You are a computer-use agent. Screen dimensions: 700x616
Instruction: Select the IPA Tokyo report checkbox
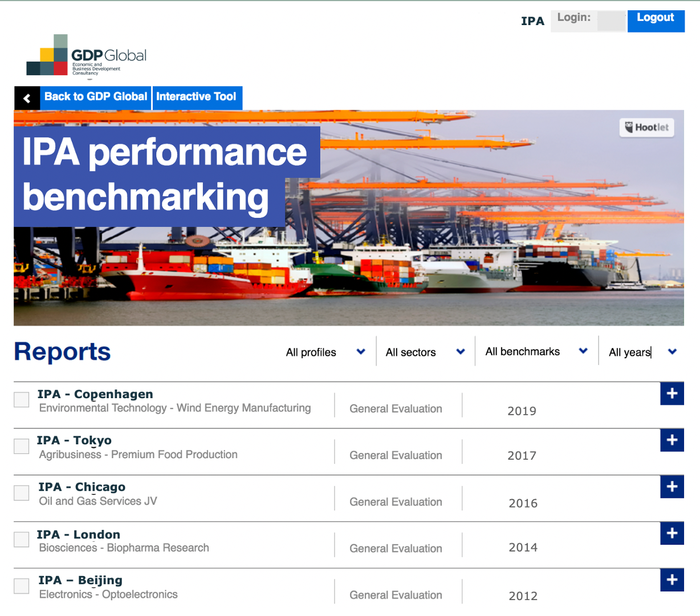[22, 446]
